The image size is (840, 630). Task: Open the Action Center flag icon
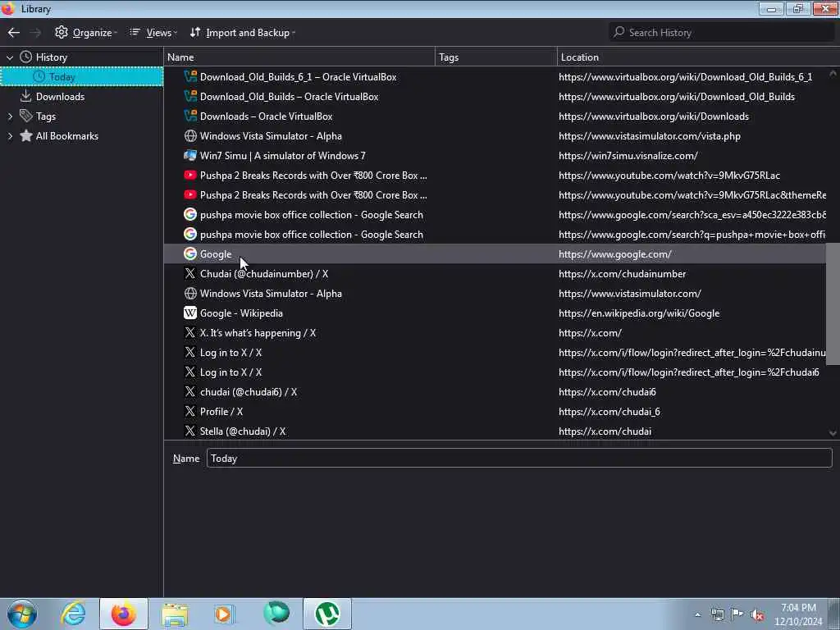click(x=737, y=615)
